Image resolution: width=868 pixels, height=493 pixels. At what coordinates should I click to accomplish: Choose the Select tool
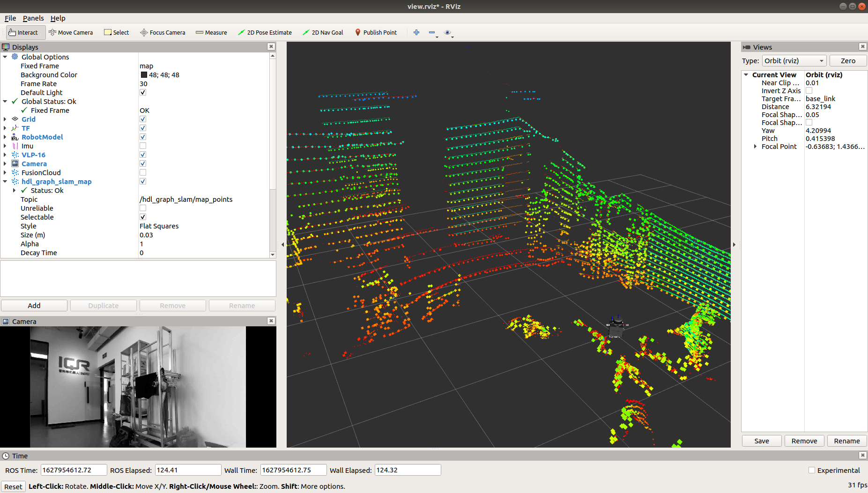click(117, 32)
